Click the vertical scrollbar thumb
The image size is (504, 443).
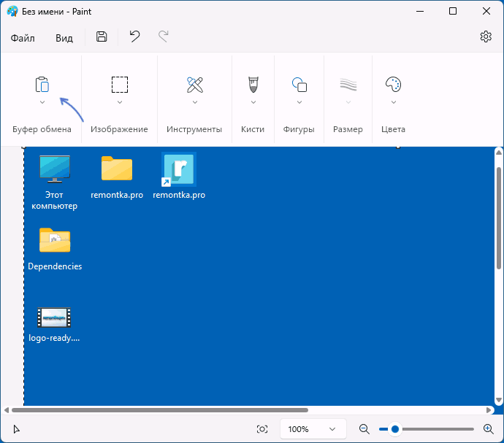[499, 218]
